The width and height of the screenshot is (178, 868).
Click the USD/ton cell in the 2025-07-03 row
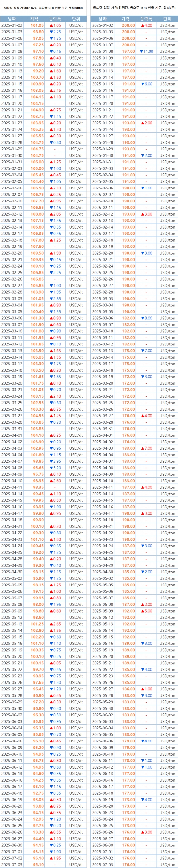[167, 865]
